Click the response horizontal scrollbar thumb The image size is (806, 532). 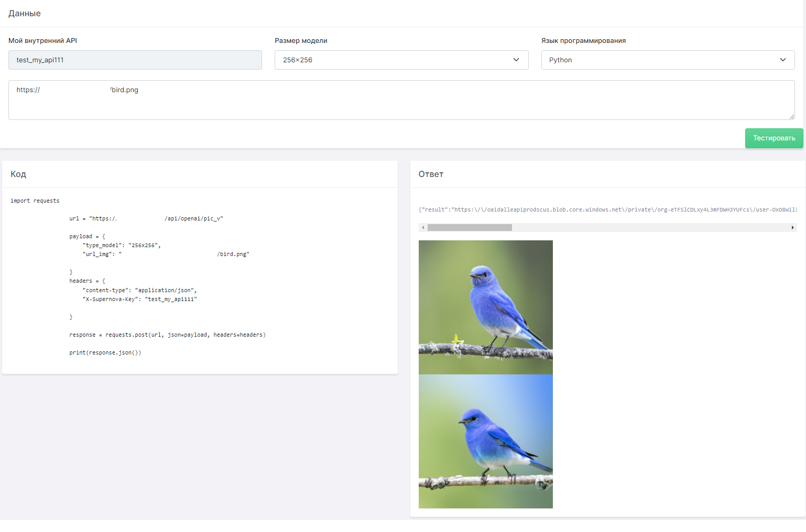click(x=470, y=228)
